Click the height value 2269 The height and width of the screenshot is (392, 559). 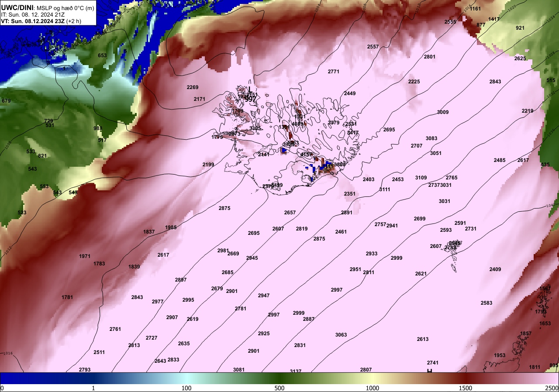click(193, 87)
